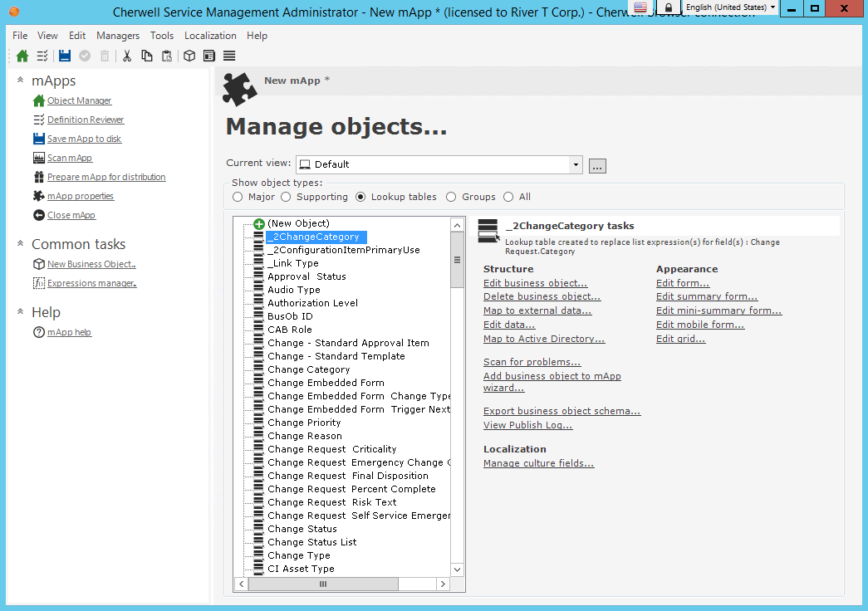The height and width of the screenshot is (611, 868).
Task: Collapse the Common tasks section
Action: (x=21, y=243)
